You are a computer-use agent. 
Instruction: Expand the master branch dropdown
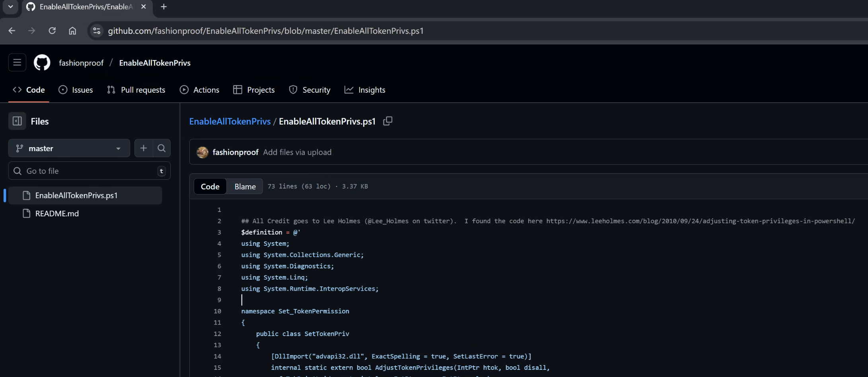click(x=69, y=148)
